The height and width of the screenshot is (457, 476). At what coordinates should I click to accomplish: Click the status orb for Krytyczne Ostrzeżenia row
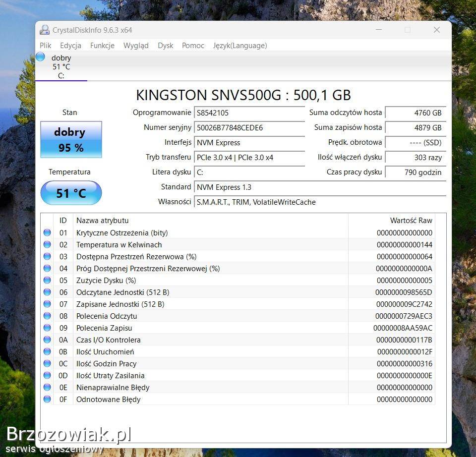click(x=47, y=232)
